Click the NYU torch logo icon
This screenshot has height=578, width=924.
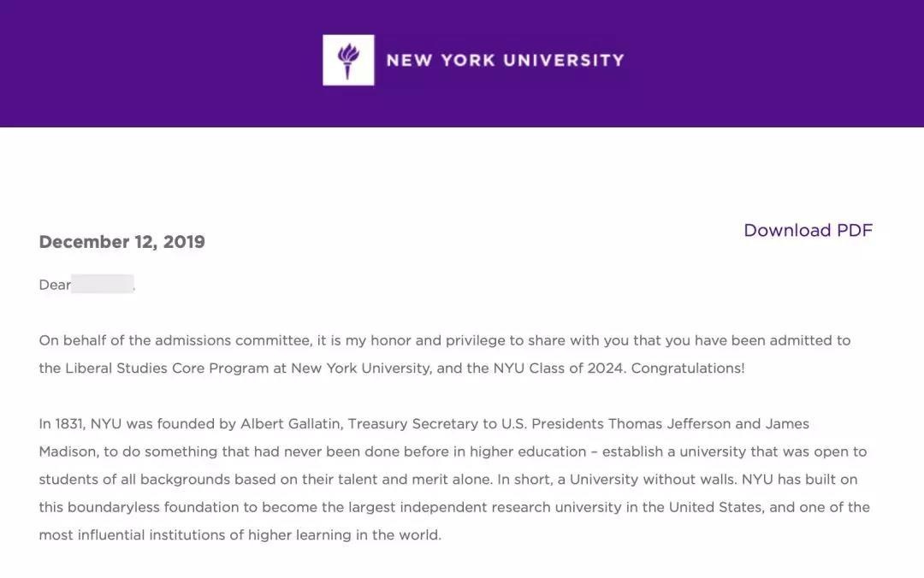[347, 60]
